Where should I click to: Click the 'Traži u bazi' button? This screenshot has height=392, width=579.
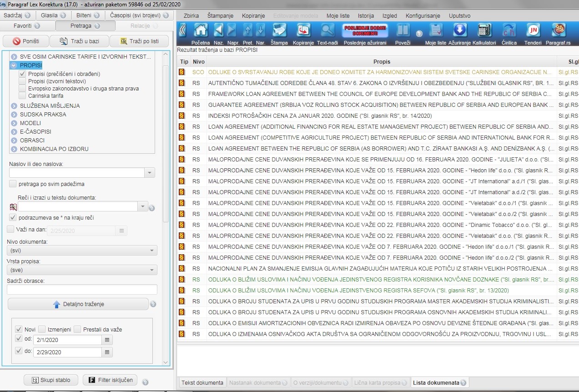tap(80, 41)
